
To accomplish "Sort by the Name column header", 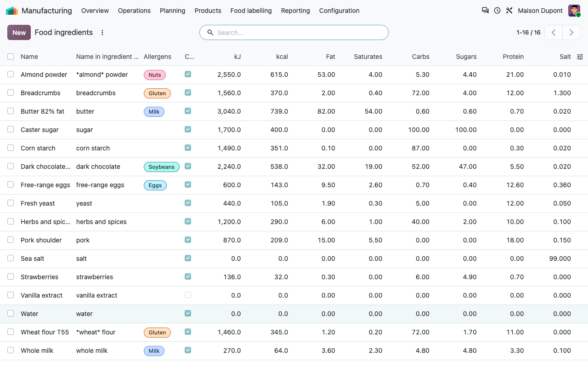I will tap(29, 57).
